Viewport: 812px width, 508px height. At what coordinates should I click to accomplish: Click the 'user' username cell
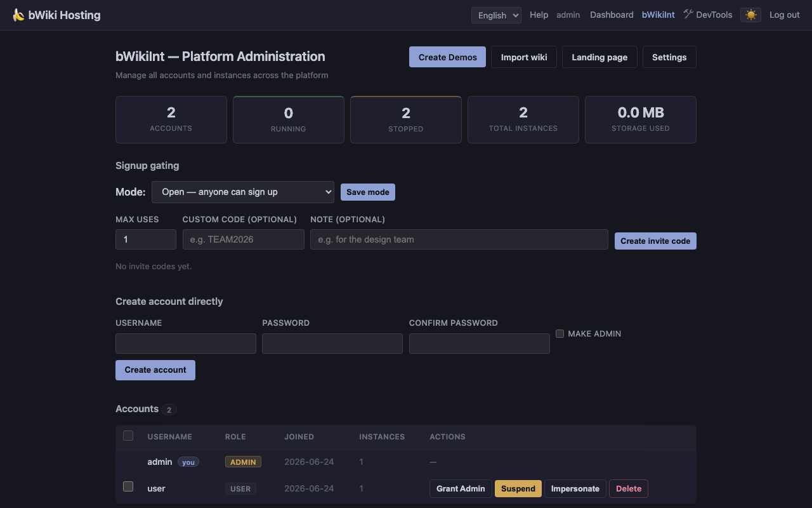pyautogui.click(x=156, y=488)
